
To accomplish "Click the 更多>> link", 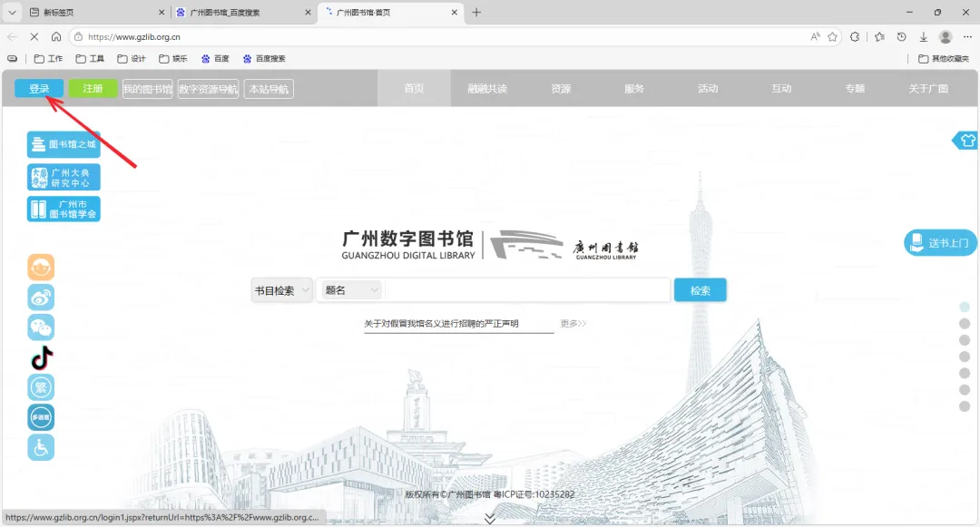I will (x=573, y=324).
